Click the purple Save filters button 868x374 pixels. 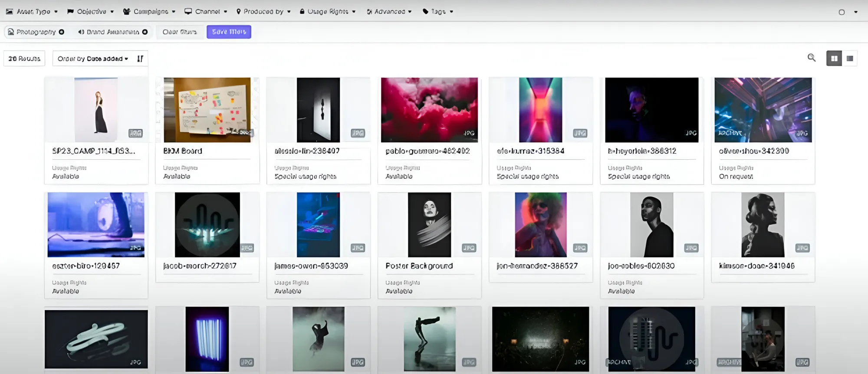point(229,32)
